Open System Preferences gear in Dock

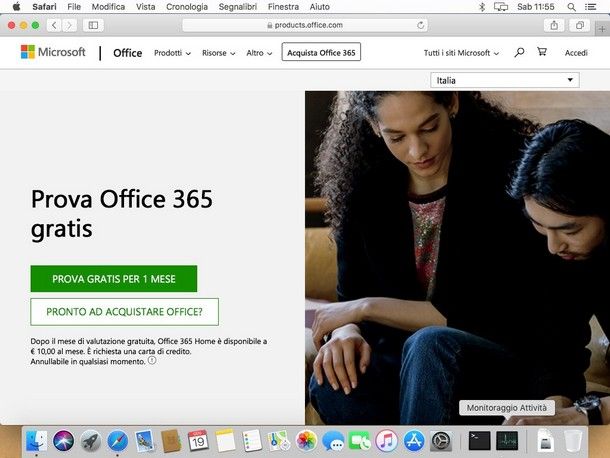tap(441, 441)
